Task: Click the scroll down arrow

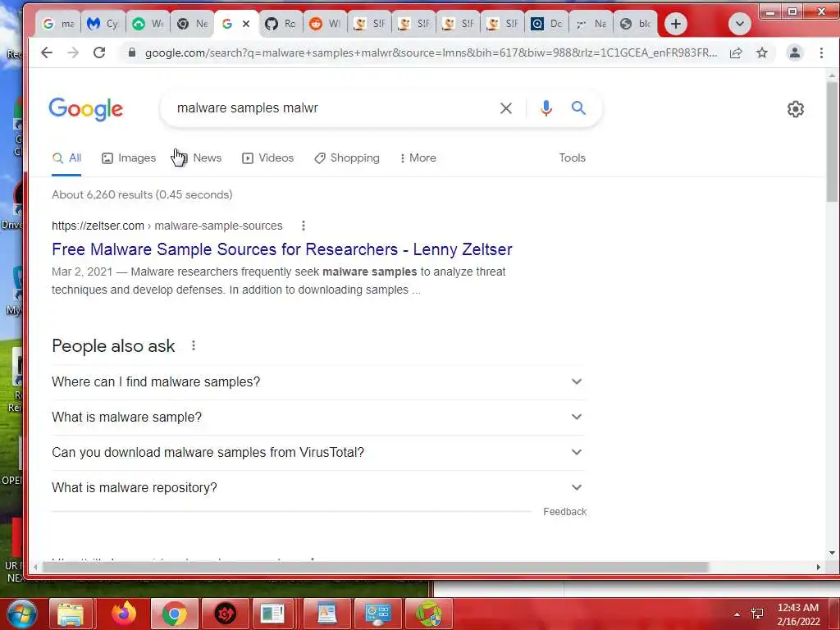Action: click(x=832, y=553)
